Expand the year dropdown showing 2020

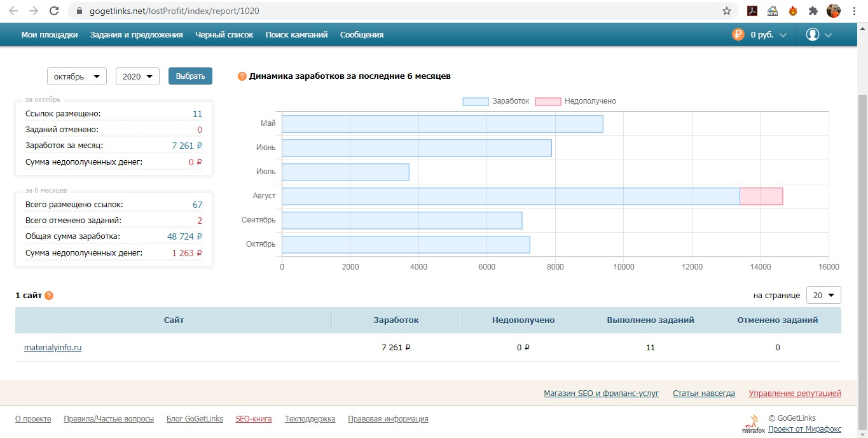[137, 76]
